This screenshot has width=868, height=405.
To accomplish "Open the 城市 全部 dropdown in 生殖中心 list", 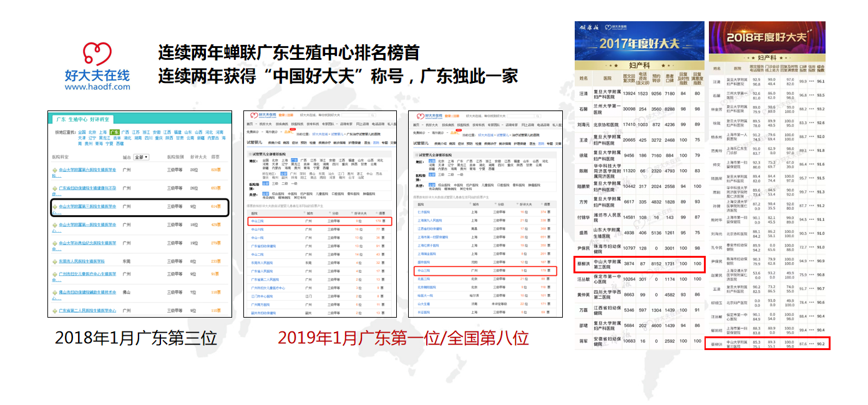I will pyautogui.click(x=142, y=157).
